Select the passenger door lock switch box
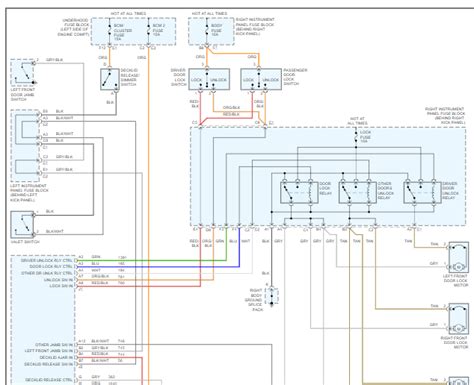 (261, 79)
